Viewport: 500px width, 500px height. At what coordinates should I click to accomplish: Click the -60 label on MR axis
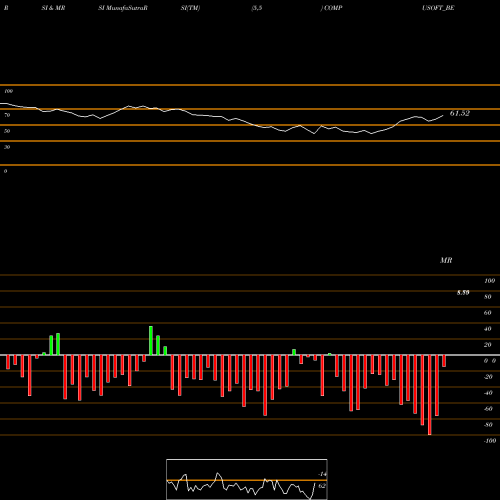pyautogui.click(x=488, y=409)
